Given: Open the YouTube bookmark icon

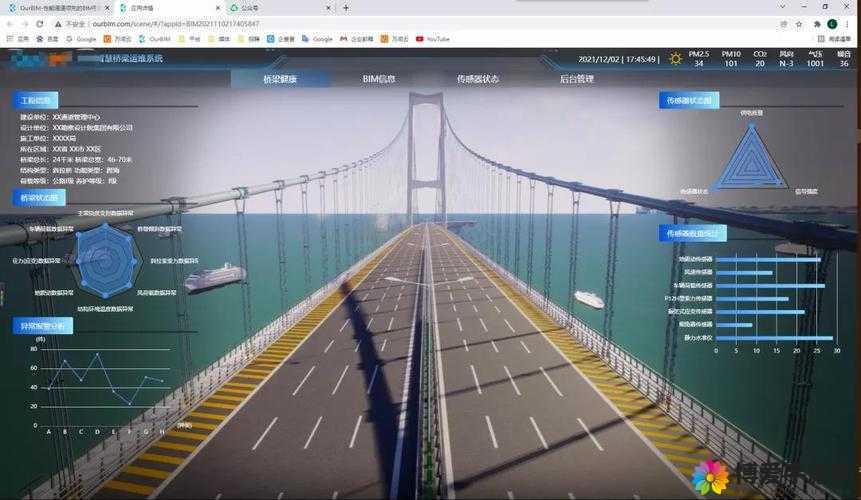Looking at the screenshot, I should tap(420, 39).
